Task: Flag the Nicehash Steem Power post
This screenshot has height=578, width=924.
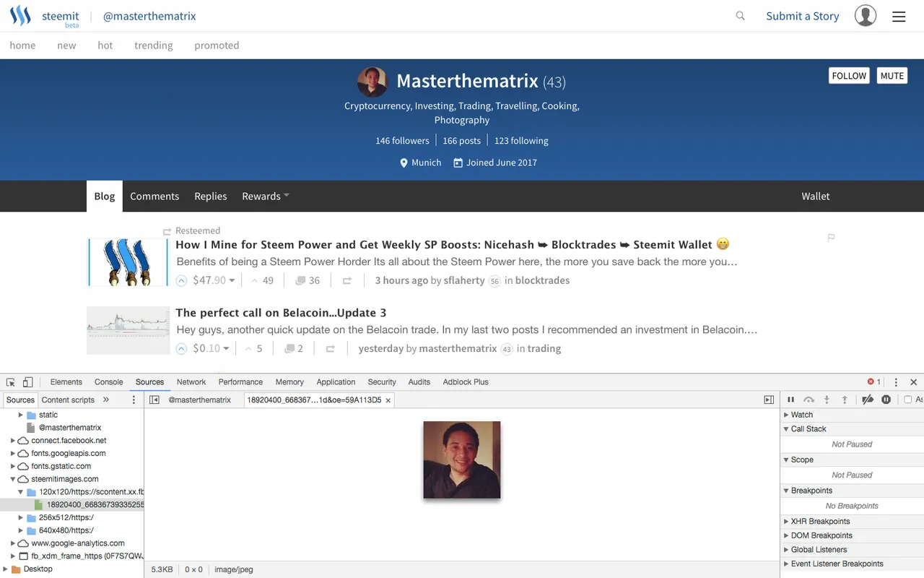Action: [x=831, y=237]
